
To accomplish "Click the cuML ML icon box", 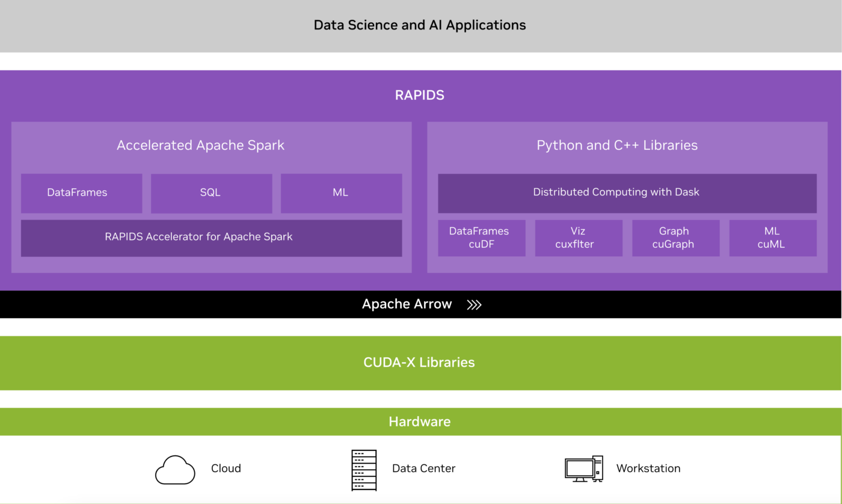I will 772,238.
